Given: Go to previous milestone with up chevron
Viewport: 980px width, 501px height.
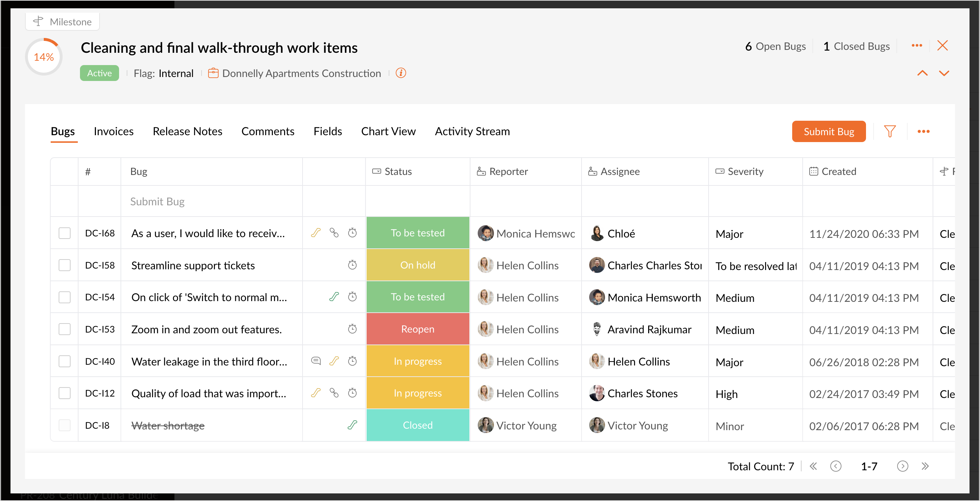Looking at the screenshot, I should coord(922,73).
